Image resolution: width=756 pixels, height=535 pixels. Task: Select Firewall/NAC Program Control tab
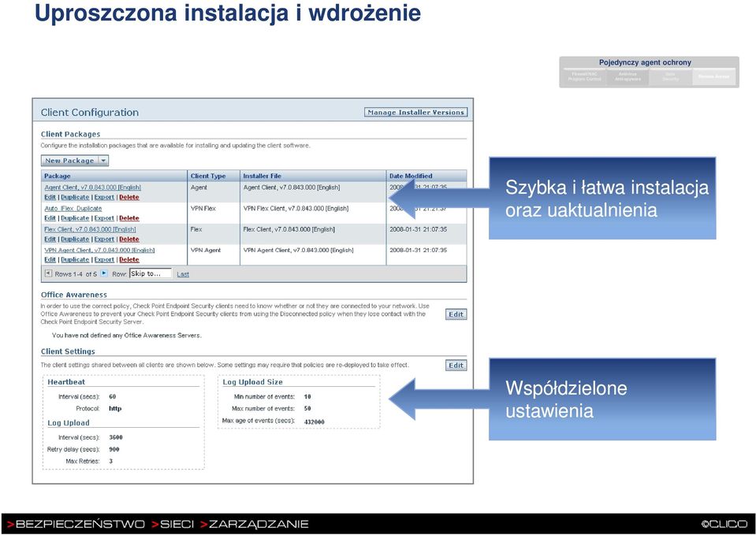coord(584,76)
